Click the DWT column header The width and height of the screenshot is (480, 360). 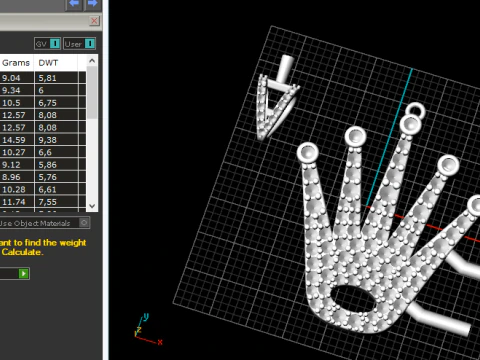click(x=56, y=63)
